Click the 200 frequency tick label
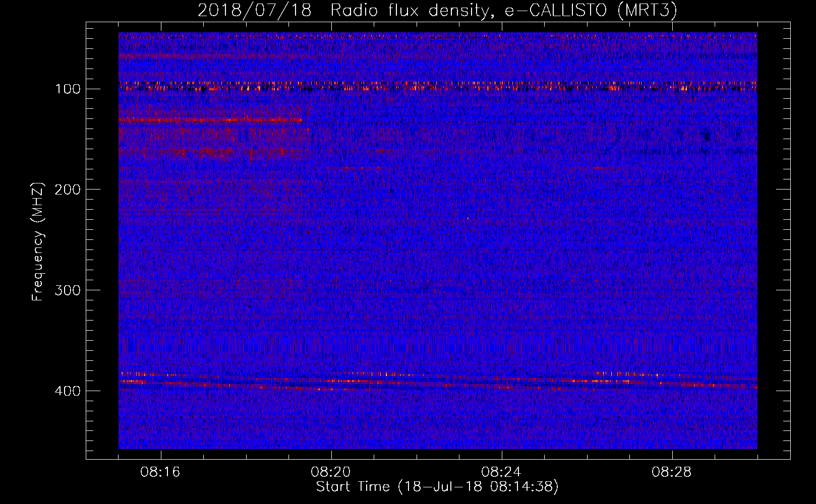The height and width of the screenshot is (504, 816). tap(68, 190)
